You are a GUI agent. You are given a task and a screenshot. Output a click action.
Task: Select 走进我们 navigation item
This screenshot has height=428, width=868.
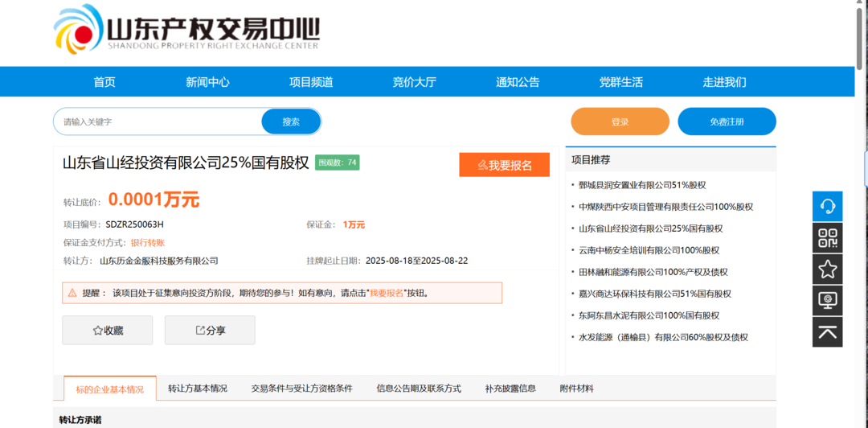(725, 82)
